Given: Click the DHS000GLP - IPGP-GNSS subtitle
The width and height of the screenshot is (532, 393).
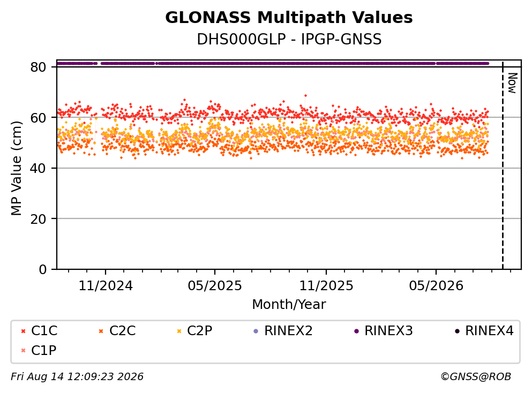Looking at the screenshot, I should (289, 39).
